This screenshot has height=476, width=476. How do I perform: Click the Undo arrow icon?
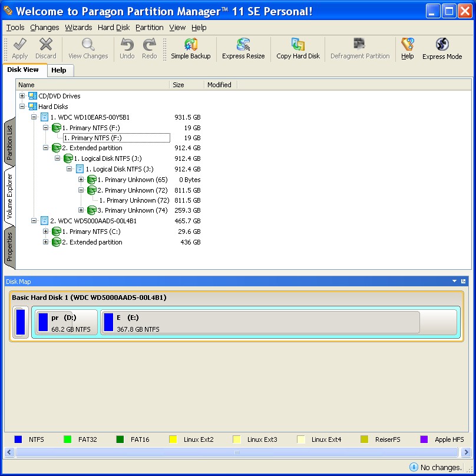click(x=127, y=44)
